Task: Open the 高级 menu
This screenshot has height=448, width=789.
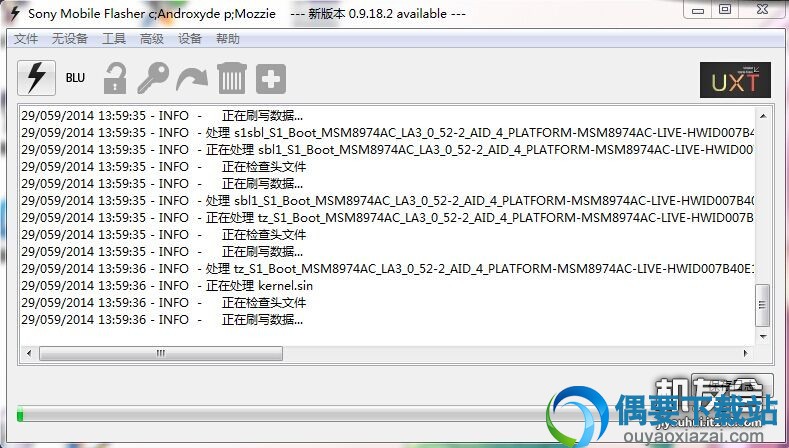Action: (x=152, y=39)
